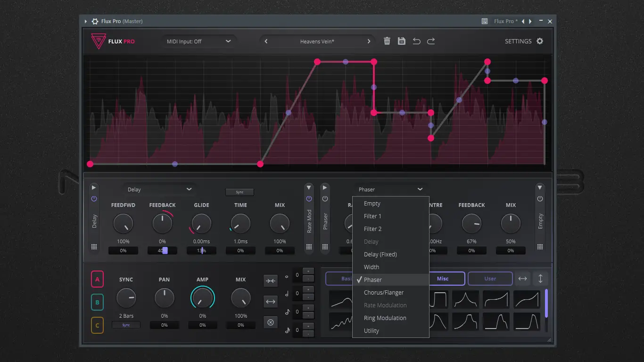Toggle the Sync button above the TIME knob
The image size is (644, 362).
click(x=239, y=192)
